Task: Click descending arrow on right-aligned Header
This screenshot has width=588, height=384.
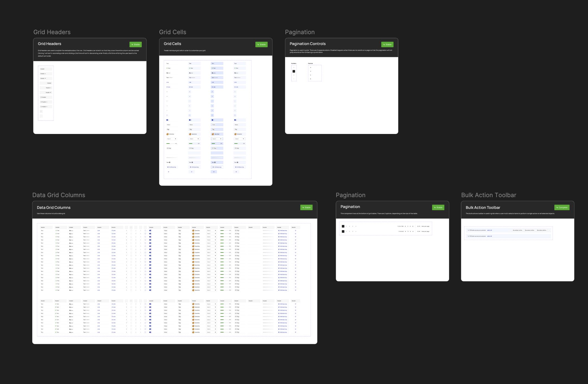Action: coord(50,92)
